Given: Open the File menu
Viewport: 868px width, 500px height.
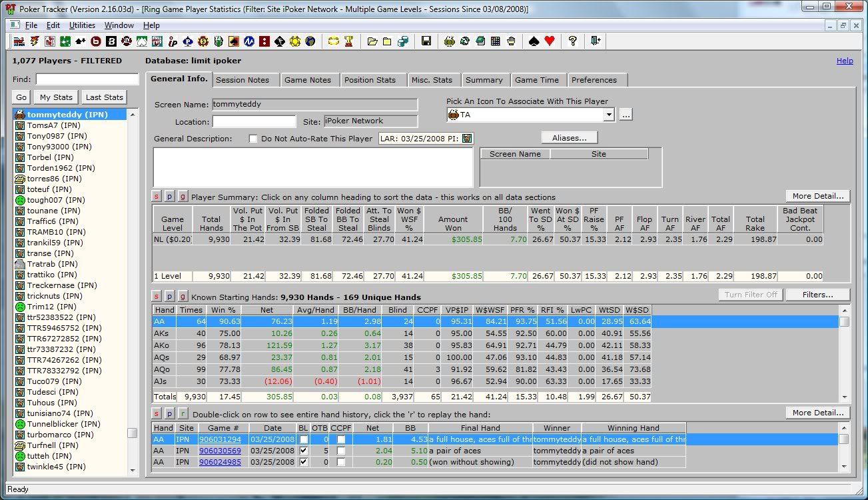Looking at the screenshot, I should 31,25.
